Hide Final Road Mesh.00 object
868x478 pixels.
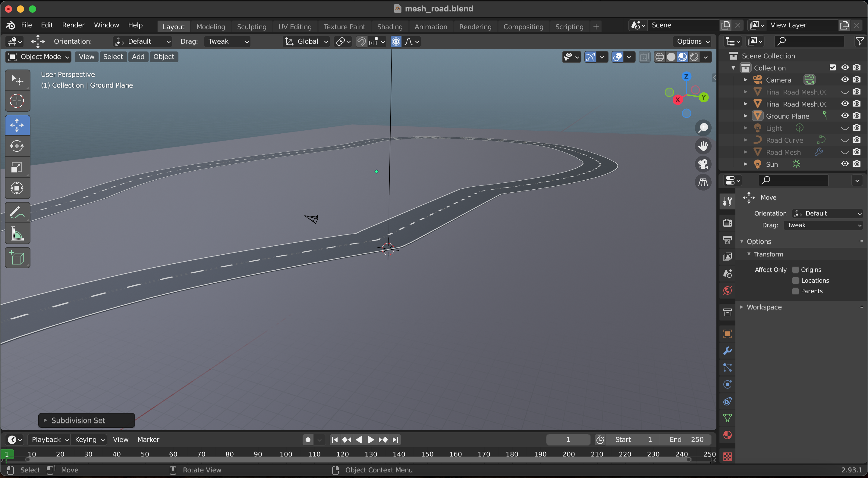click(845, 104)
